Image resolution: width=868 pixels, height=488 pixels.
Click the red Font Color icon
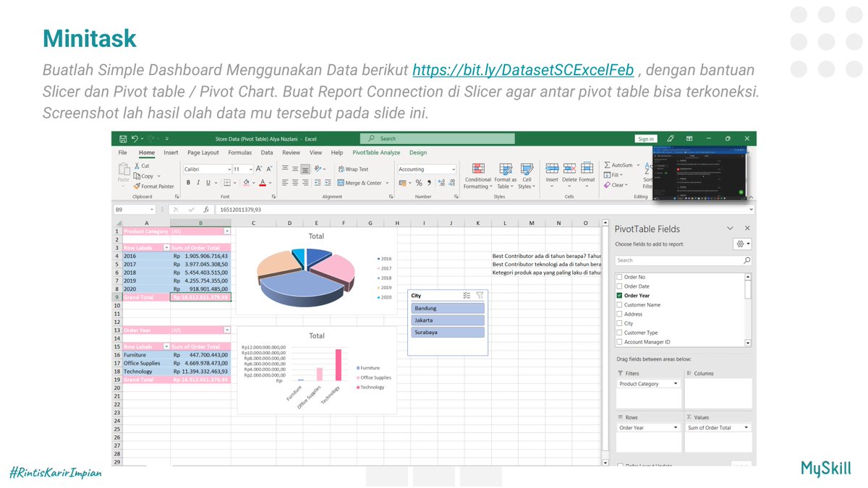(x=262, y=183)
